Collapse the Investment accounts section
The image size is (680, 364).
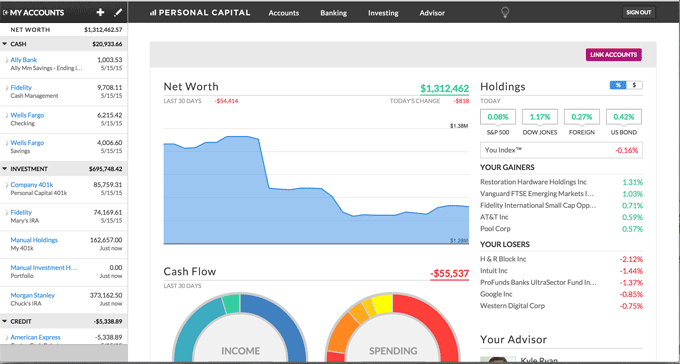click(x=5, y=169)
